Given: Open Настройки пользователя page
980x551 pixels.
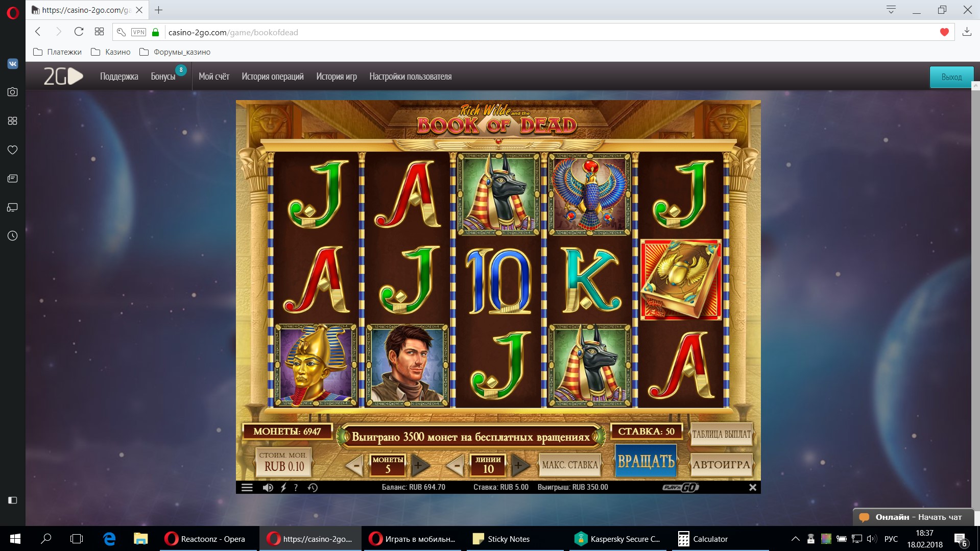Looking at the screenshot, I should pyautogui.click(x=411, y=77).
